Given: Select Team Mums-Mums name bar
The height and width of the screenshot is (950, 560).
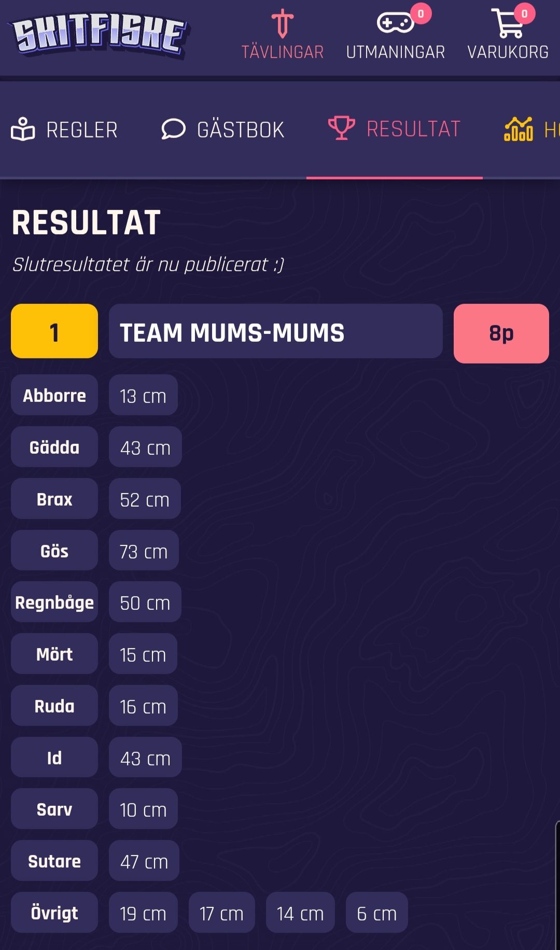Looking at the screenshot, I should click(276, 331).
